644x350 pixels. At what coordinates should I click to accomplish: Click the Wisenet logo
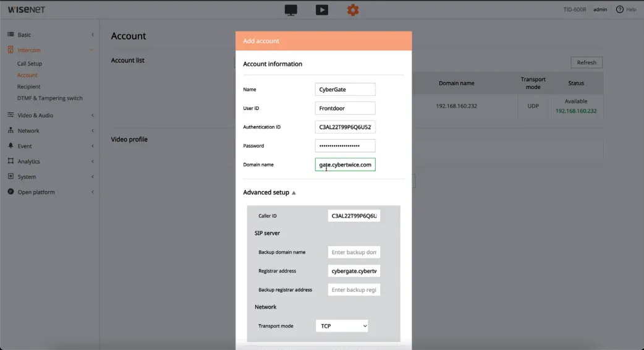point(27,9)
